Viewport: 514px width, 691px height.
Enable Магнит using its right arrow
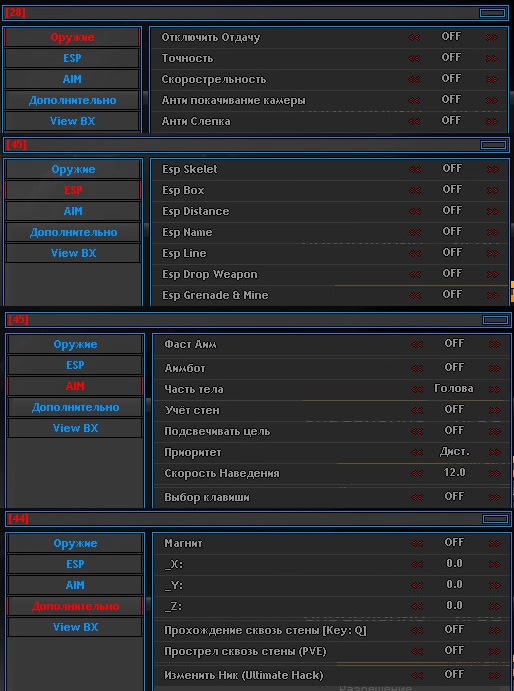(494, 543)
